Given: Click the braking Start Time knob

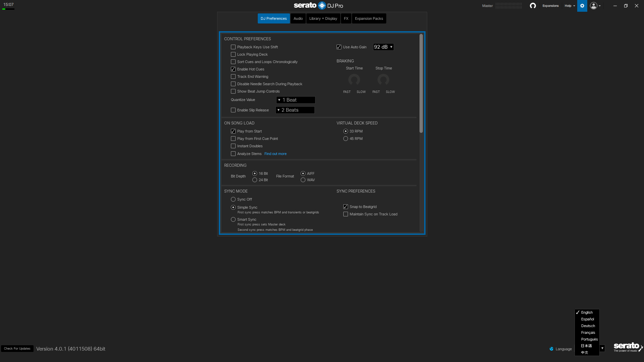Looking at the screenshot, I should pos(354,80).
